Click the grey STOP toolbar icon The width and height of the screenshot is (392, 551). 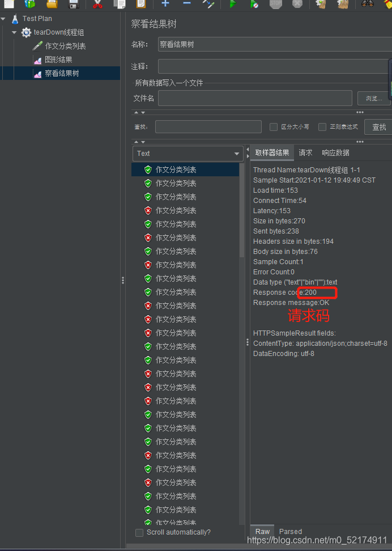click(276, 3)
